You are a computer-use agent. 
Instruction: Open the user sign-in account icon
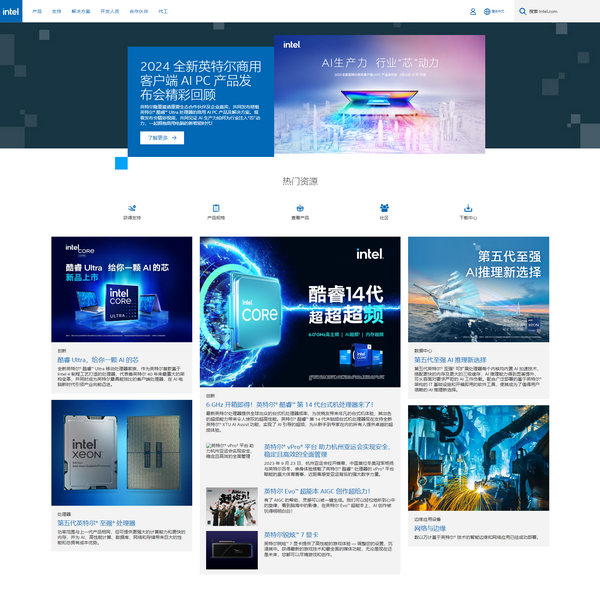(473, 11)
